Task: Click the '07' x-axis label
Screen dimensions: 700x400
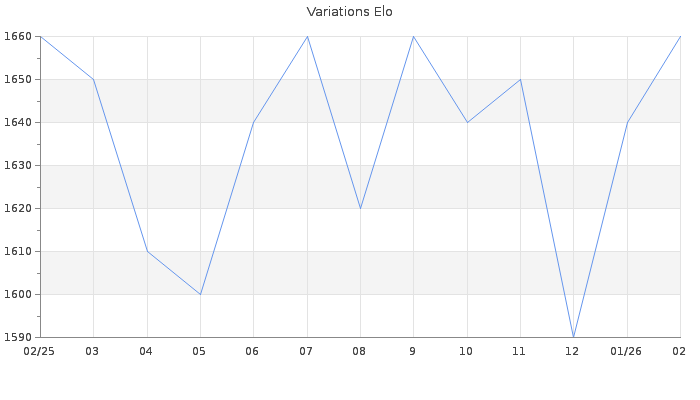Action: pyautogui.click(x=306, y=352)
